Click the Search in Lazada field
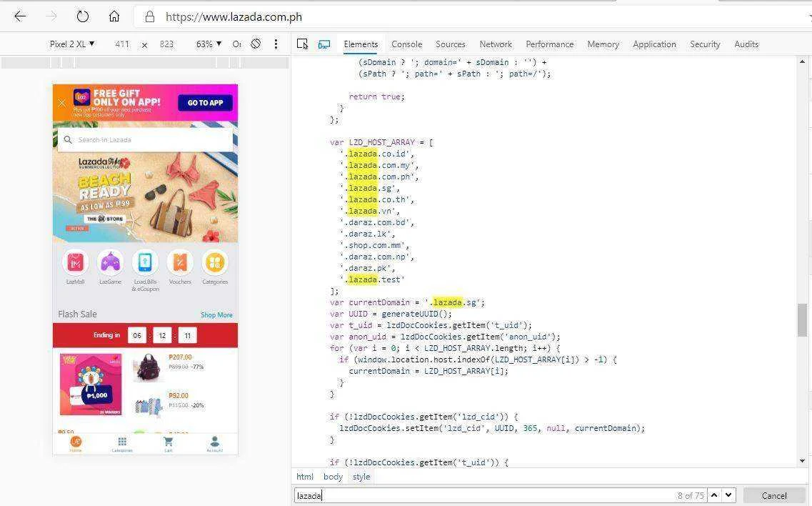The image size is (812, 506). coord(145,139)
